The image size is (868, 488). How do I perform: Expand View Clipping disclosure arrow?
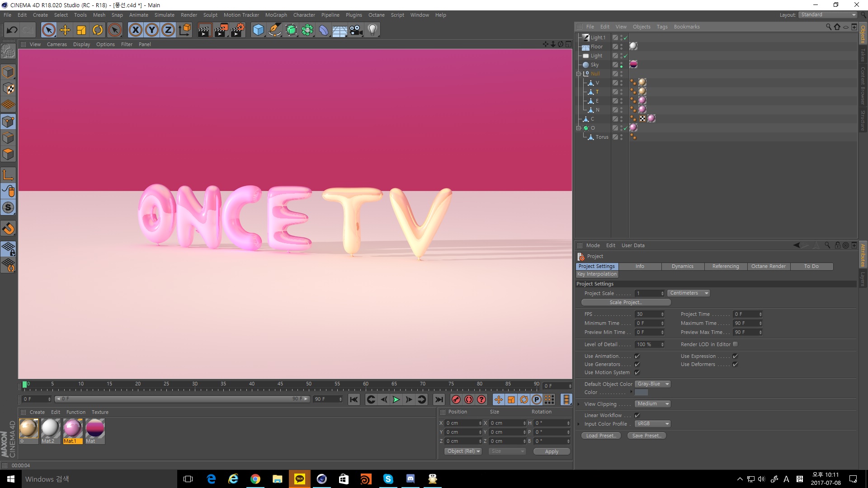pos(579,404)
